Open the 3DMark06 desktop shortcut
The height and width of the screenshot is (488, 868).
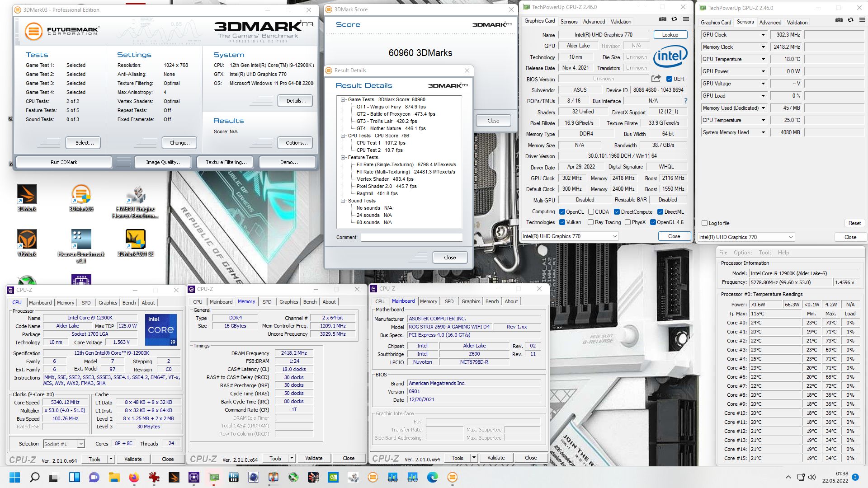(x=81, y=197)
